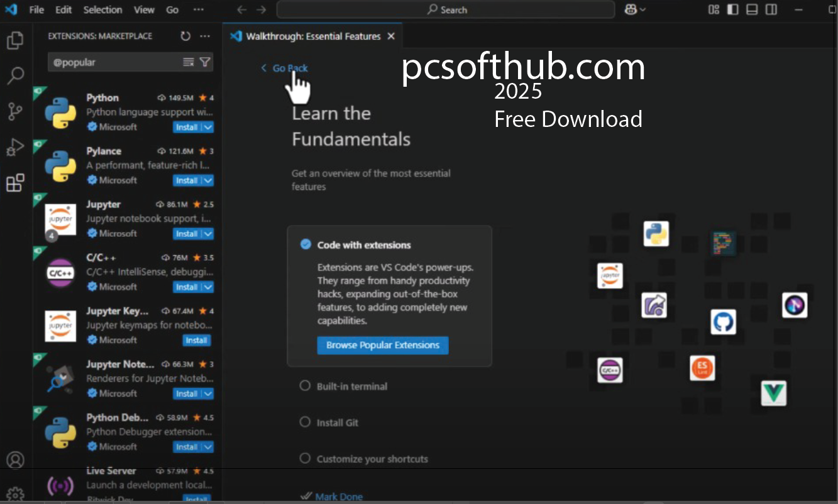The height and width of the screenshot is (504, 838).
Task: Close the Walkthrough tab
Action: (x=391, y=36)
